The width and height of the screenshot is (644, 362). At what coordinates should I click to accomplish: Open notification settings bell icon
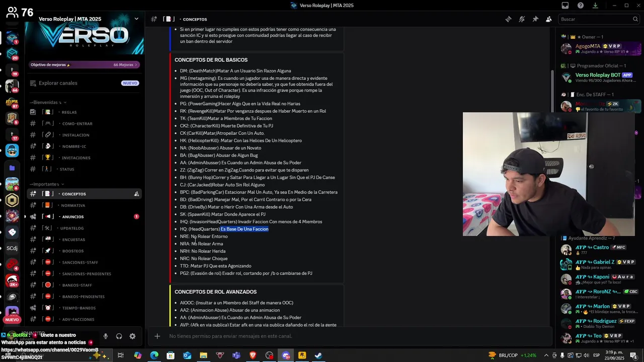(x=522, y=19)
